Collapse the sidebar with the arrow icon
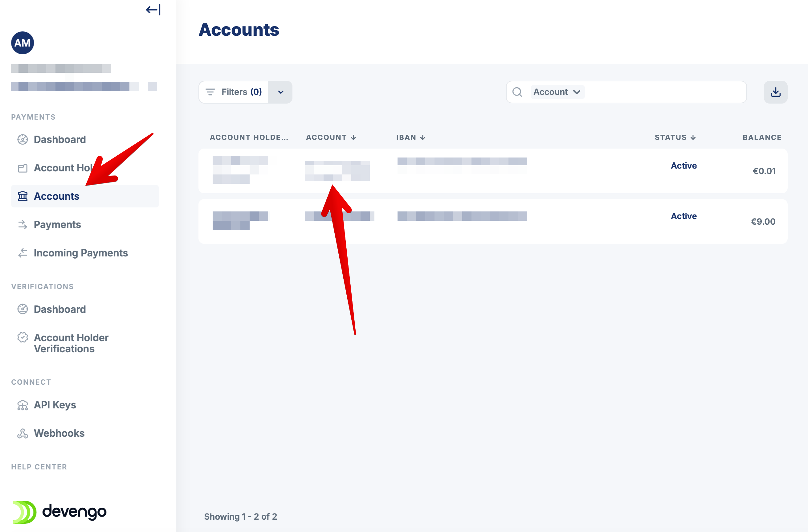This screenshot has width=808, height=532. tap(153, 10)
